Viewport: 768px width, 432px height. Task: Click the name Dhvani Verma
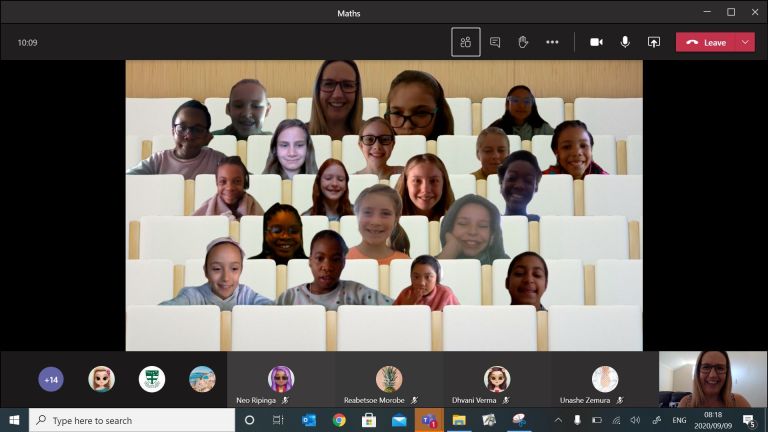click(x=474, y=400)
